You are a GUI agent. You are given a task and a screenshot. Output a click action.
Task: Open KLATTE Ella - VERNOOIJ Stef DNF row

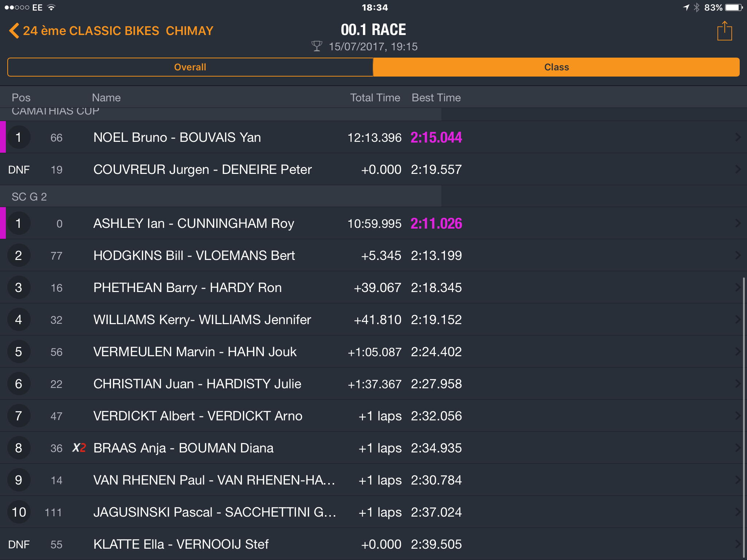coord(373,544)
